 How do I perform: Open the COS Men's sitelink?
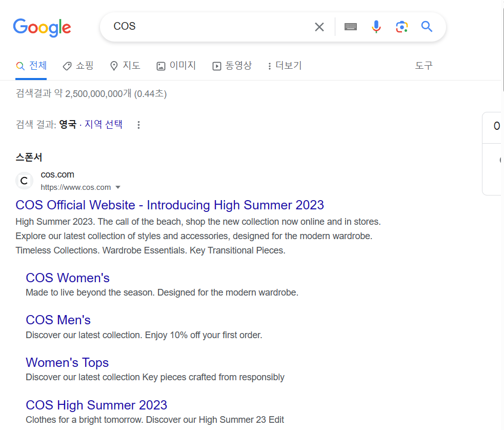tap(58, 320)
